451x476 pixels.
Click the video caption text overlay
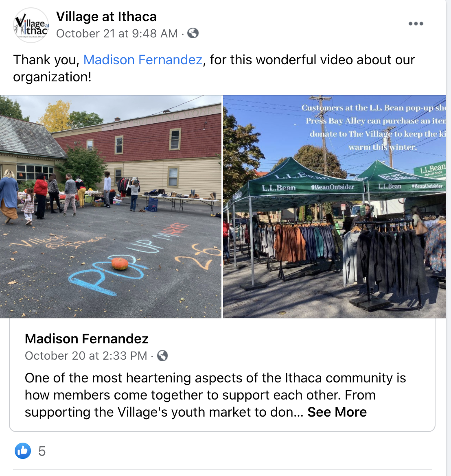374,127
